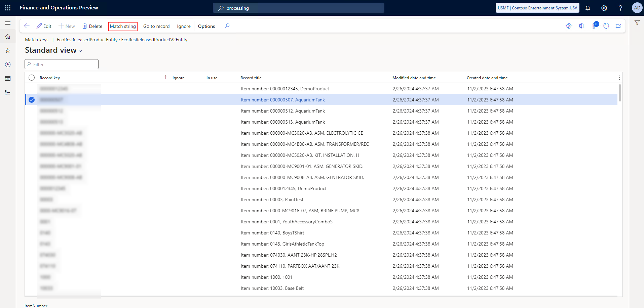
Task: Open Favorites star in the sidebar
Action: 8,50
